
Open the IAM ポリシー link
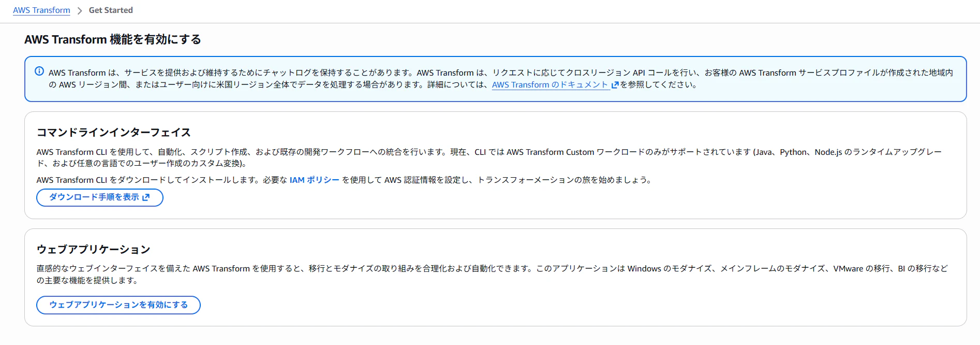(314, 180)
